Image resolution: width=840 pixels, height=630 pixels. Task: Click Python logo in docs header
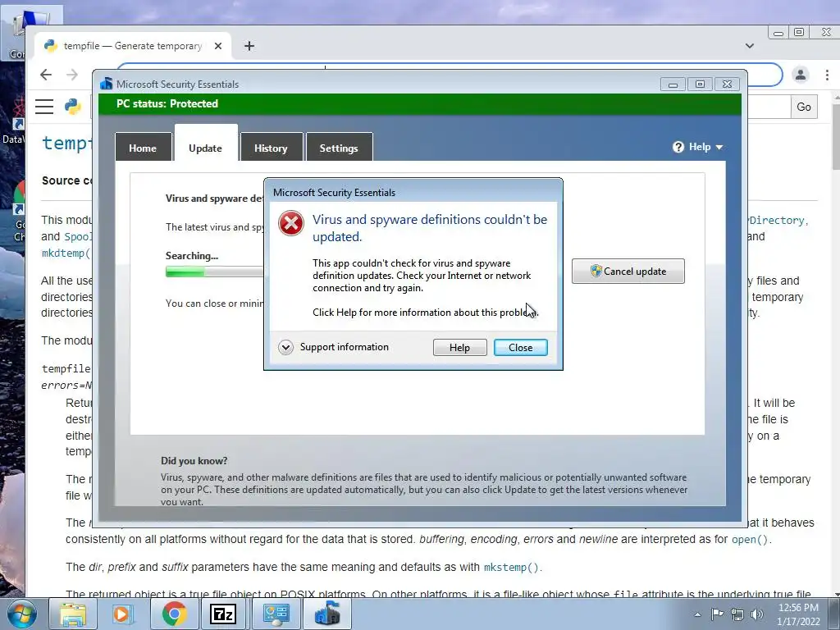click(73, 107)
